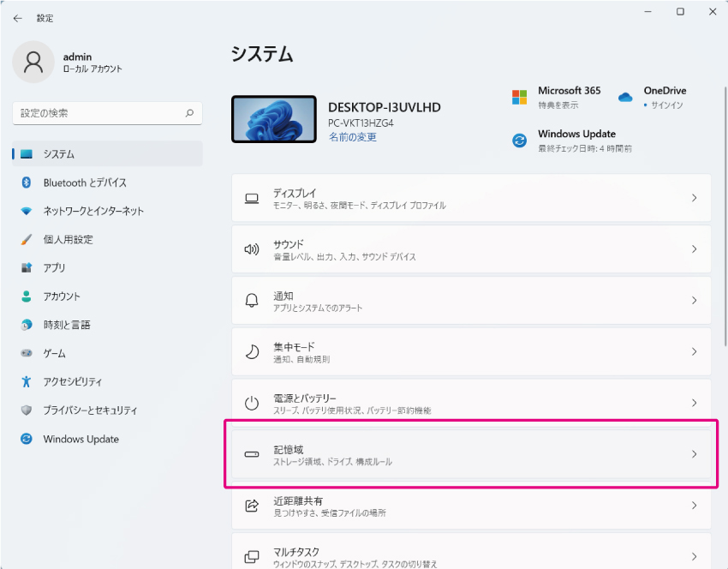Click the プライバシーとセキュリティ shield icon
Screen dimensions: 728x569
coord(27,410)
